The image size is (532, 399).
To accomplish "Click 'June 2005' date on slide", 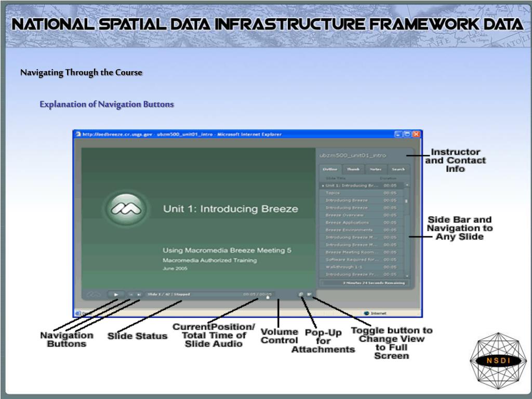I will pos(175,269).
